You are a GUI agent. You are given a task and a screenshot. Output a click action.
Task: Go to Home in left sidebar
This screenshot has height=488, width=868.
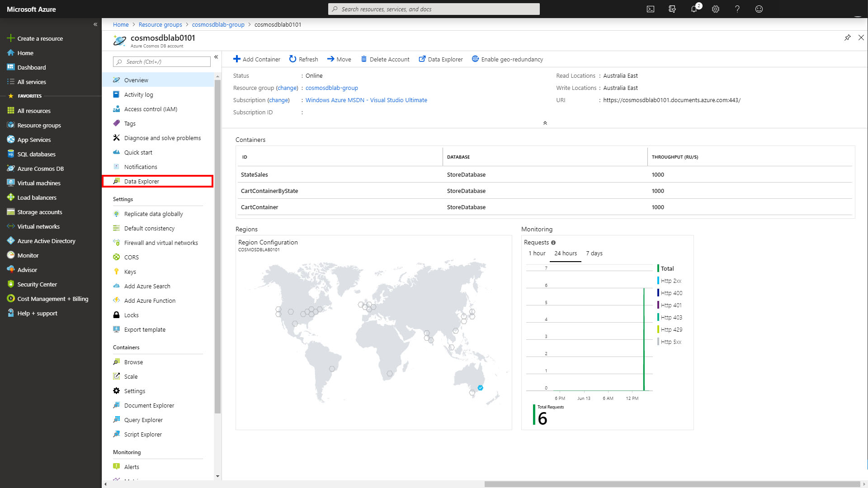(x=21, y=53)
